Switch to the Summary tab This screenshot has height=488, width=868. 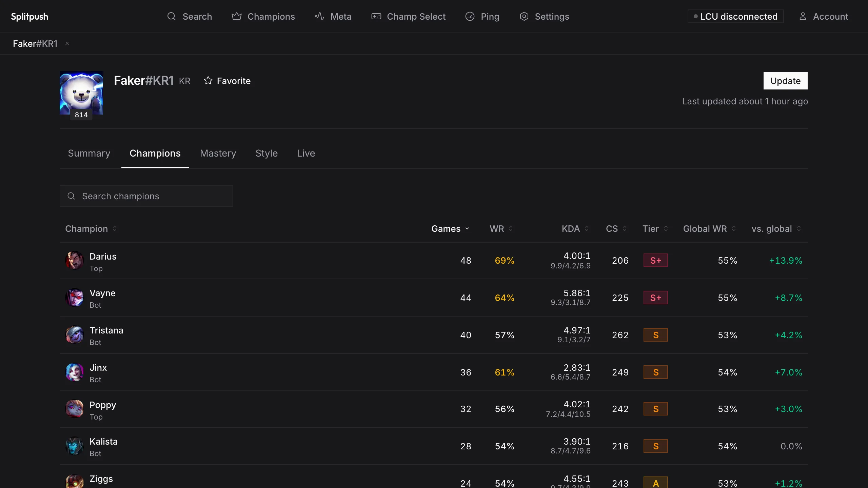click(x=89, y=153)
